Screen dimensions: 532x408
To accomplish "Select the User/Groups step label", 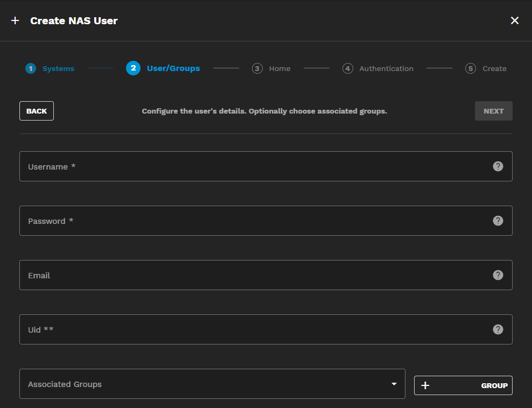I will 173,68.
